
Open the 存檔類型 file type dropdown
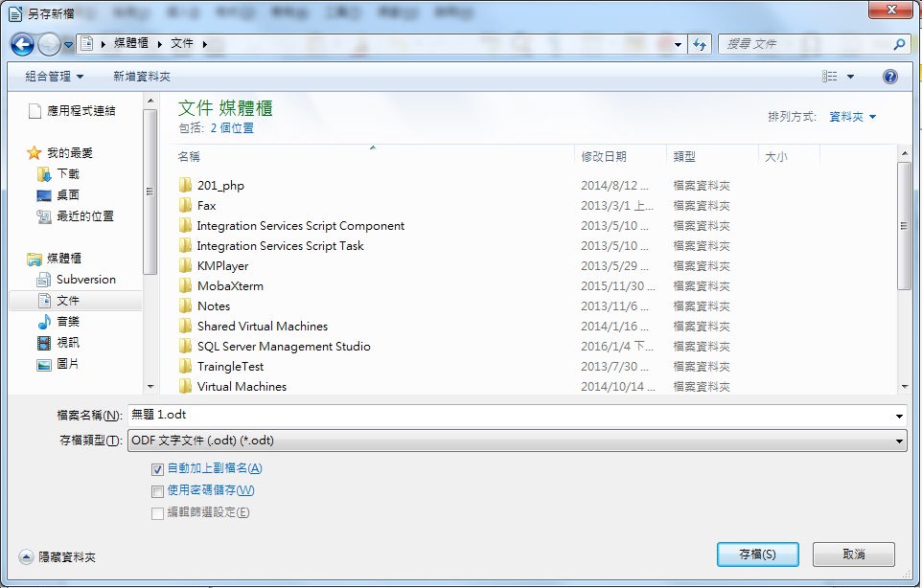pos(517,441)
